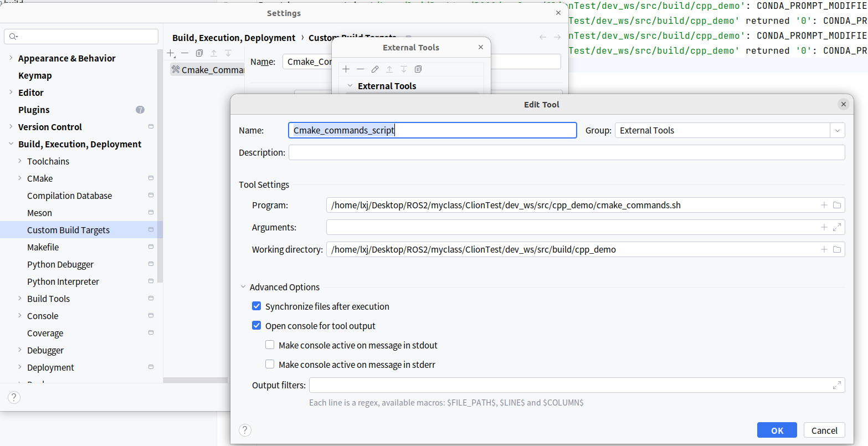Expand the Appearance & Behavior settings node

point(11,58)
